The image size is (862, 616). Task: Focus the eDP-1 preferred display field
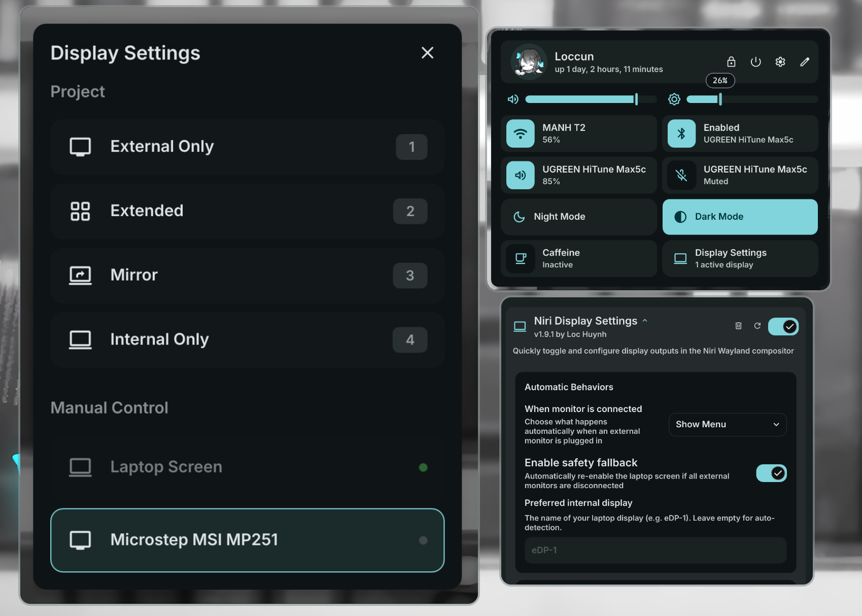pos(656,550)
